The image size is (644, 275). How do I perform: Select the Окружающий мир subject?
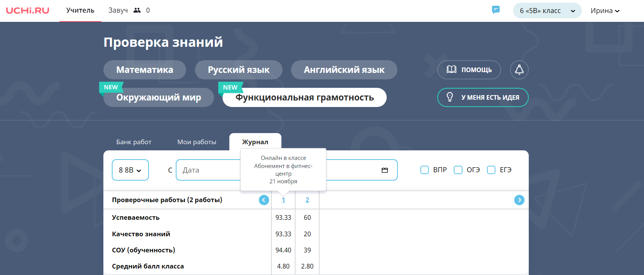click(159, 97)
